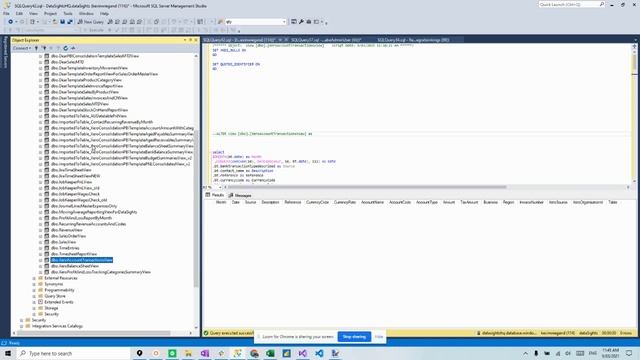Click the dbo.JobKeeperPnLView view icon
The width and height of the screenshot is (640, 360).
47,182
